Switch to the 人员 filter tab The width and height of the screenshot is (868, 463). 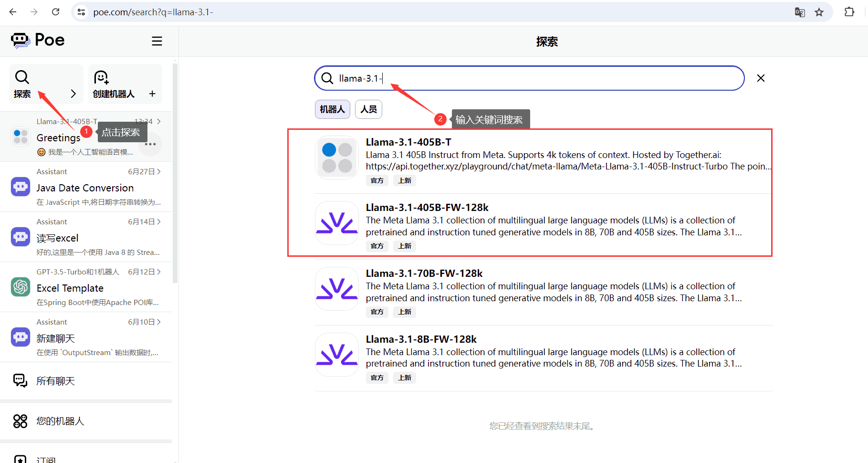368,109
